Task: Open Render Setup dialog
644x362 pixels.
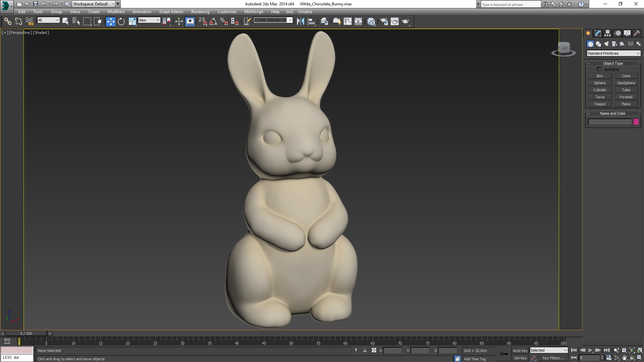Action: click(384, 21)
